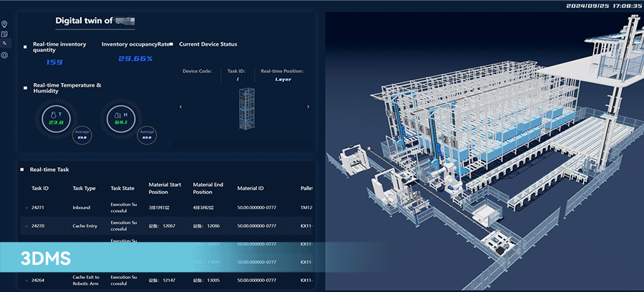The image size is (644, 292).
Task: Click the Material ID column header
Action: (250, 188)
